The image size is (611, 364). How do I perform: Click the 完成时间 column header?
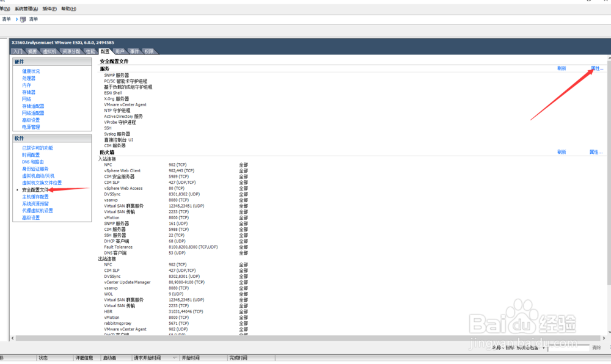tap(251, 358)
